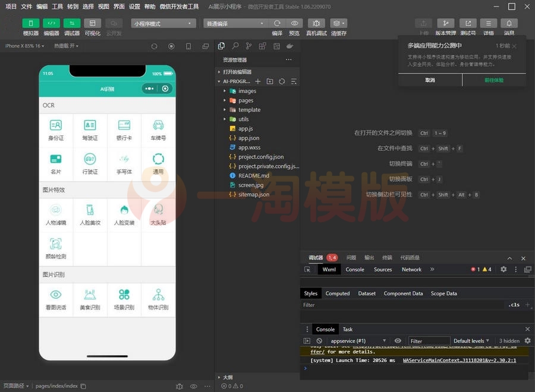535x392 pixels.
Task: Switch to the Component Data tab
Action: point(403,293)
